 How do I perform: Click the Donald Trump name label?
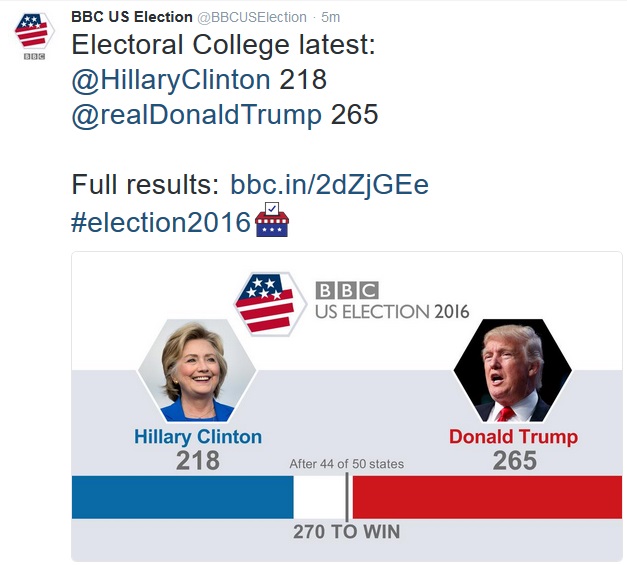point(513,437)
